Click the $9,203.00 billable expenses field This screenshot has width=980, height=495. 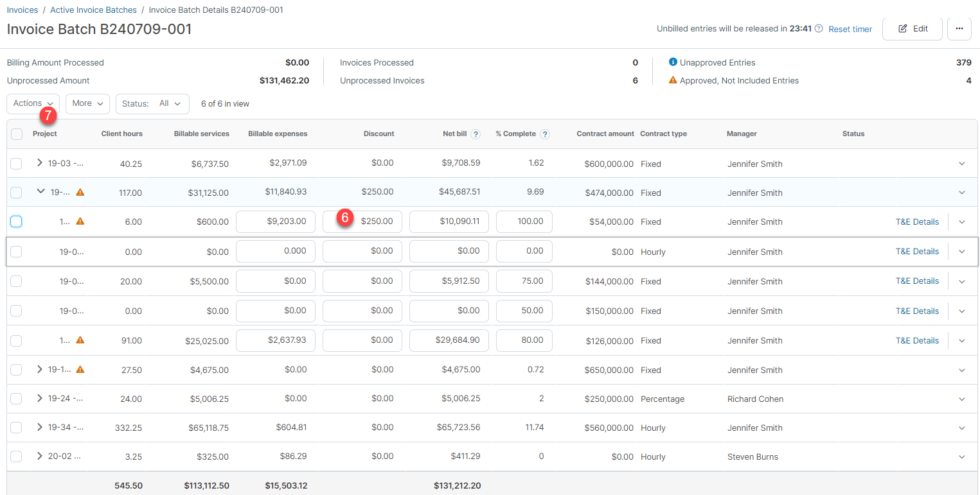click(276, 221)
